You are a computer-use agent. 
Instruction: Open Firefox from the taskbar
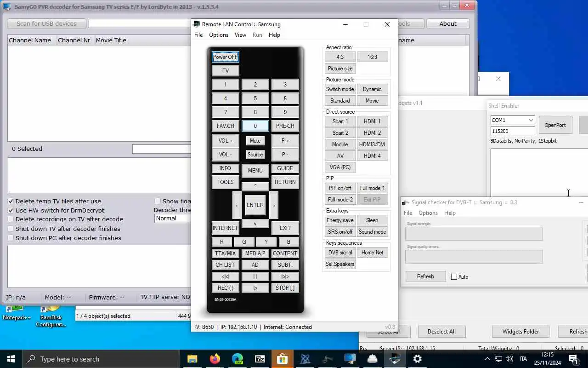(215, 359)
